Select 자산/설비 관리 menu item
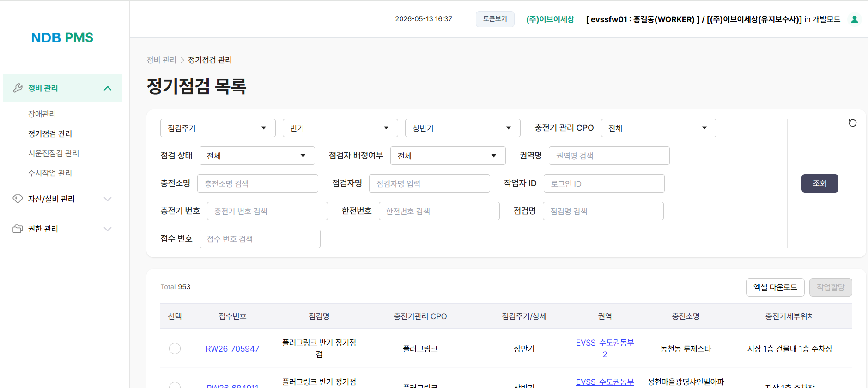 pyautogui.click(x=62, y=199)
